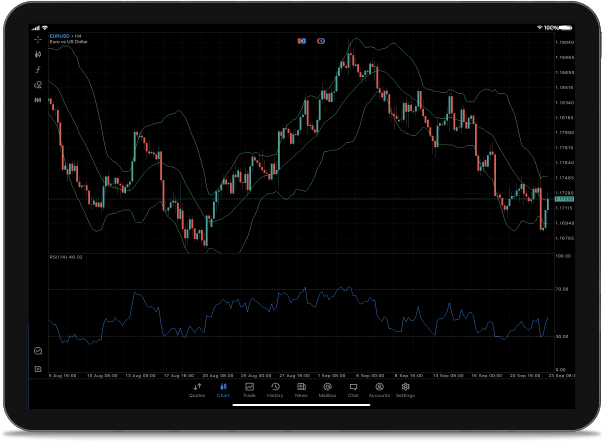Open the Accounts tab

pyautogui.click(x=379, y=390)
